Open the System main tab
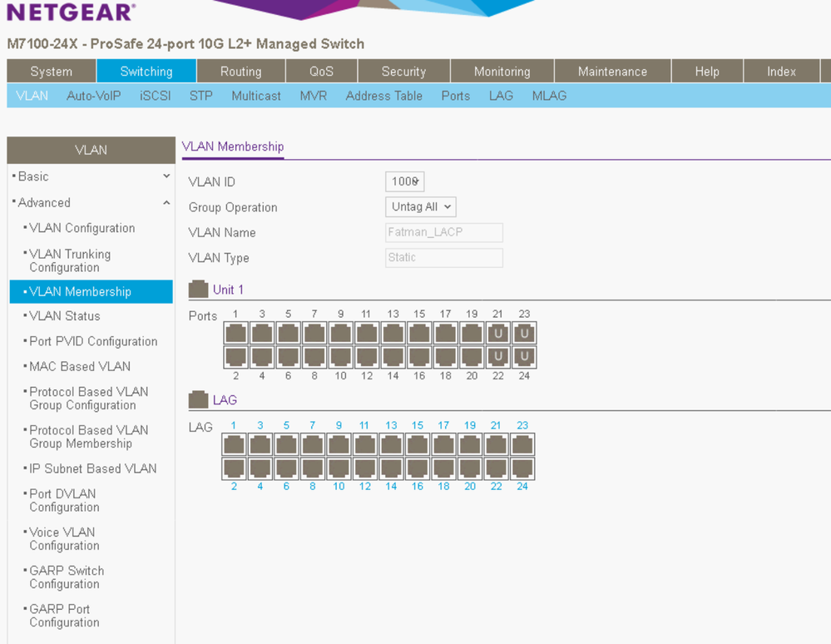This screenshot has width=831, height=644. 52,71
